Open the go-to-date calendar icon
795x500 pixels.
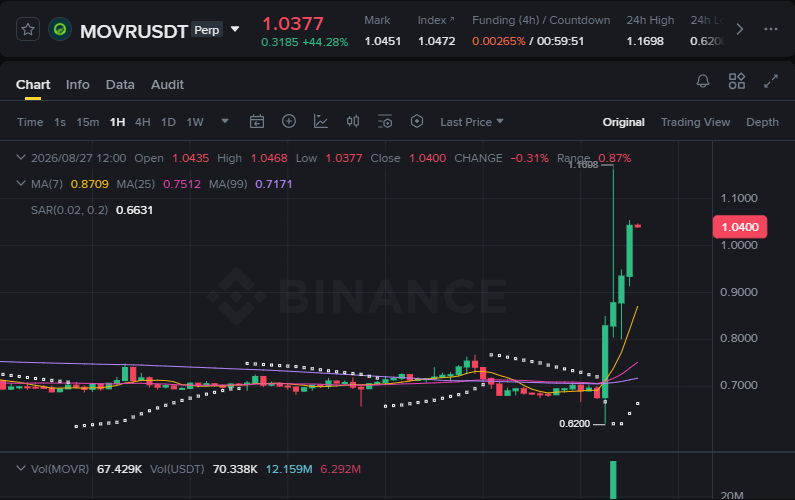(257, 122)
